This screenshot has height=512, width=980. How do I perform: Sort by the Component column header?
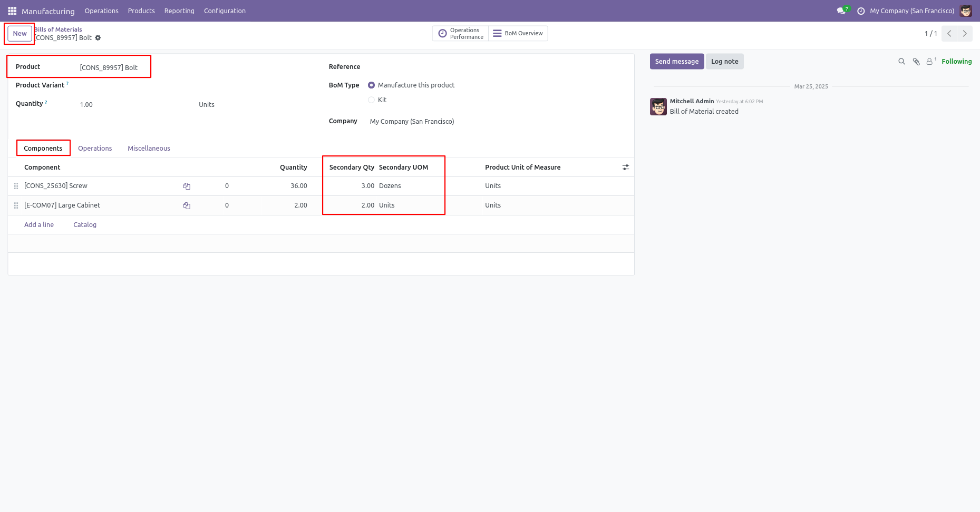pos(42,168)
